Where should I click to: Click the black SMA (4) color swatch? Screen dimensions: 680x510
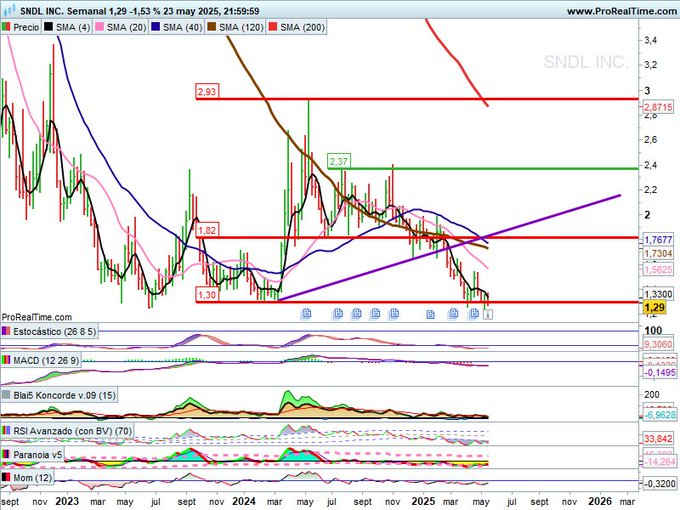[x=48, y=27]
